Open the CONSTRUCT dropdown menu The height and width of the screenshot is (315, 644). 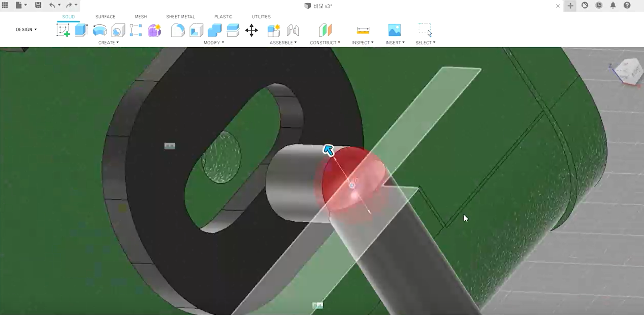click(x=325, y=42)
